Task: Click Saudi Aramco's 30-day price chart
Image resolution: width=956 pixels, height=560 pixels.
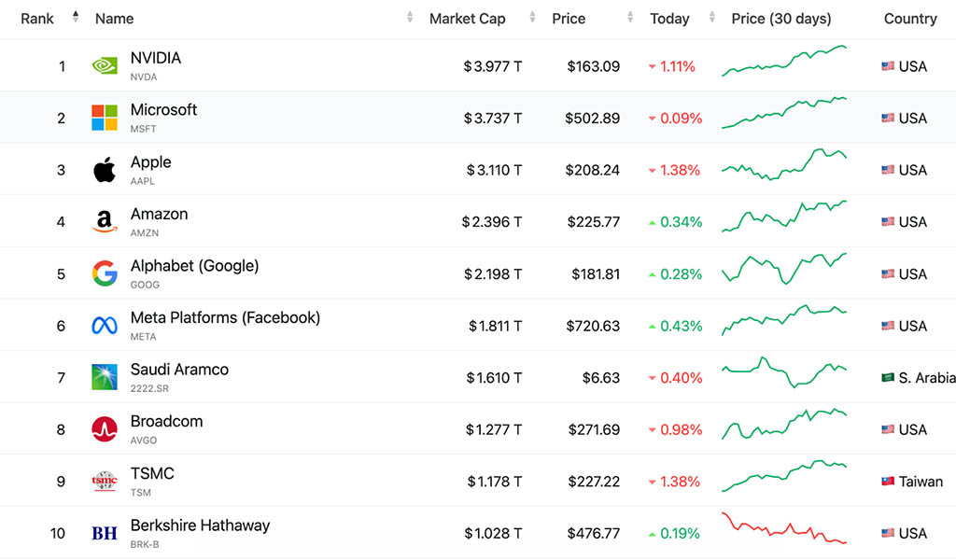Action: [x=784, y=372]
